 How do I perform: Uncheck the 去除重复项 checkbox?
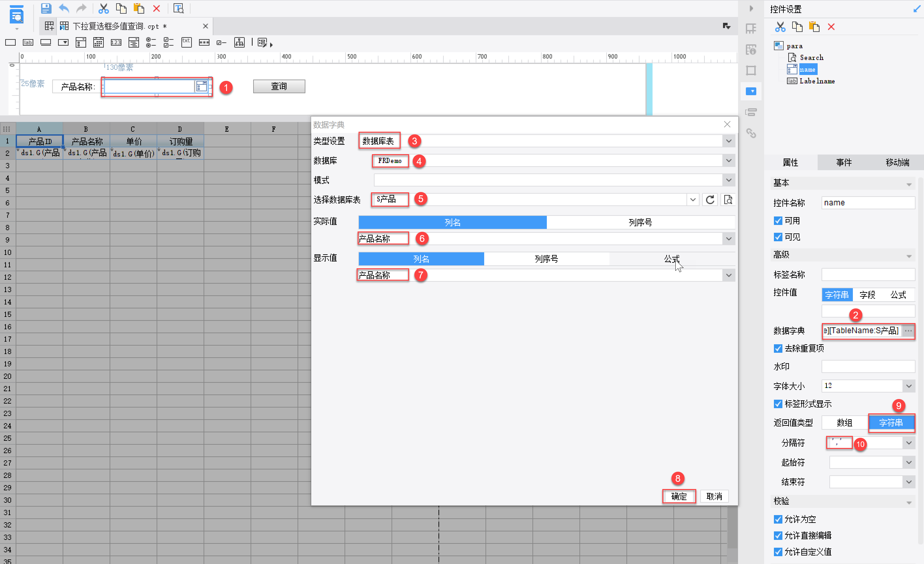click(778, 349)
